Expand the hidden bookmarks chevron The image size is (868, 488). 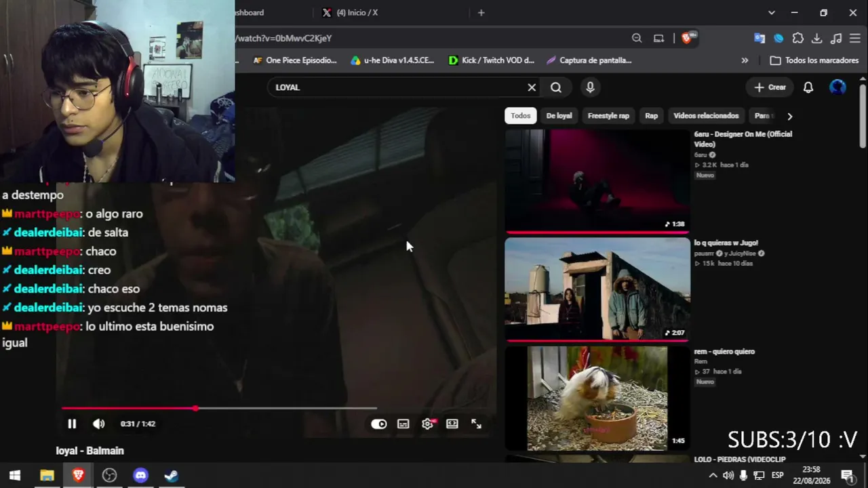pos(745,60)
